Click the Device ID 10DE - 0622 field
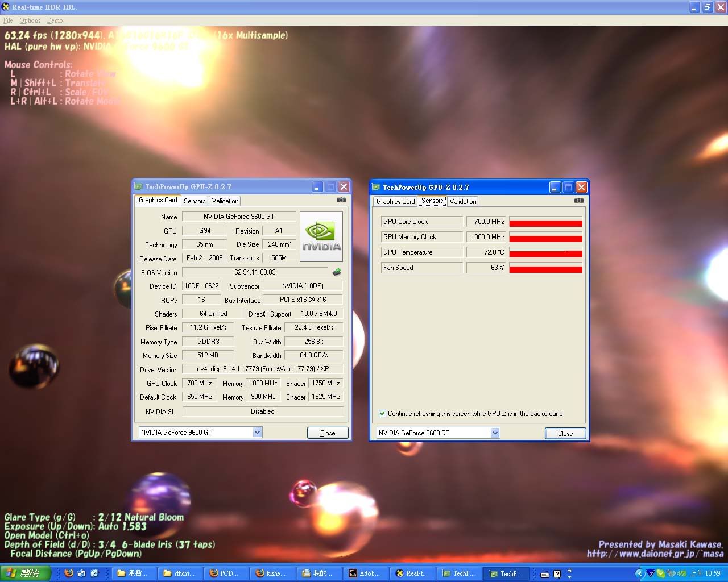The height and width of the screenshot is (582, 728). (x=201, y=286)
